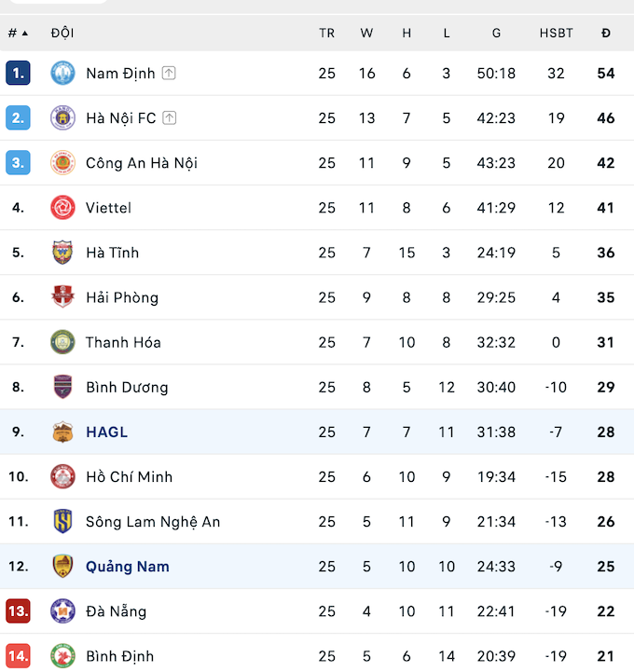The height and width of the screenshot is (672, 634).
Task: Open the Hải Phòng team page
Action: [x=122, y=297]
